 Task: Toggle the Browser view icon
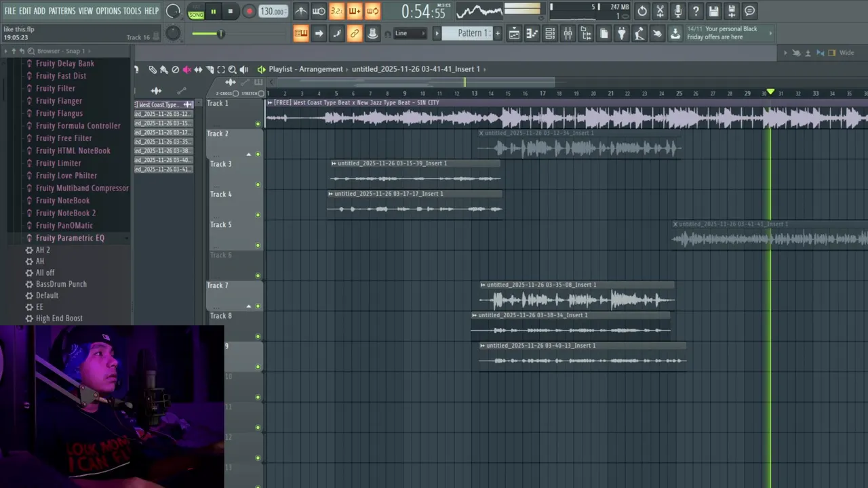(x=586, y=33)
